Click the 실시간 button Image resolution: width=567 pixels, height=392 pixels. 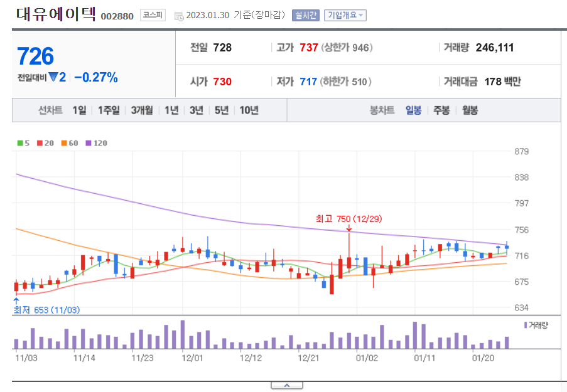[x=306, y=15]
